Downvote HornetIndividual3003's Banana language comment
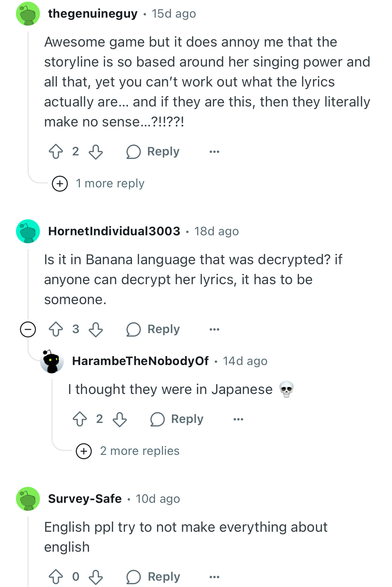Screen dimensions: 392x587 tap(96, 329)
